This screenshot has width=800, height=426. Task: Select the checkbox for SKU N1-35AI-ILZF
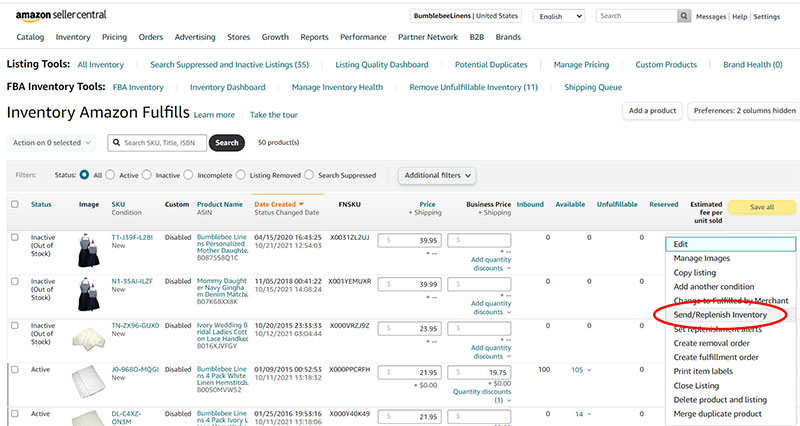pyautogui.click(x=15, y=281)
